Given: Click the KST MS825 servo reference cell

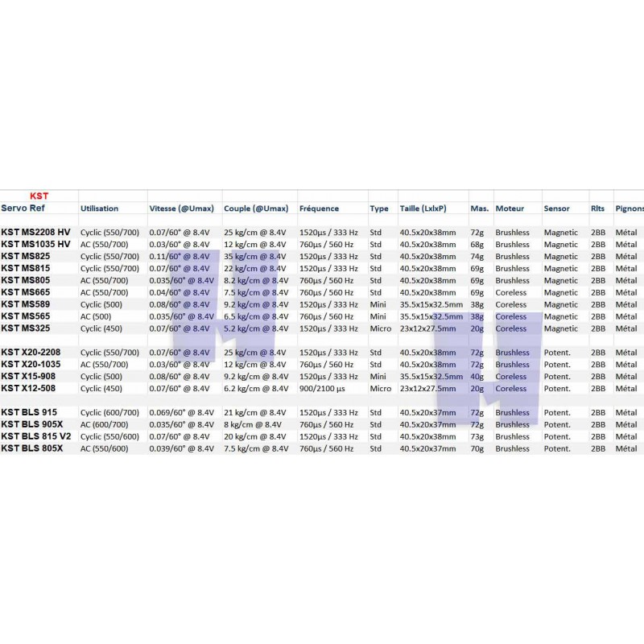Looking at the screenshot, I should click(25, 257).
